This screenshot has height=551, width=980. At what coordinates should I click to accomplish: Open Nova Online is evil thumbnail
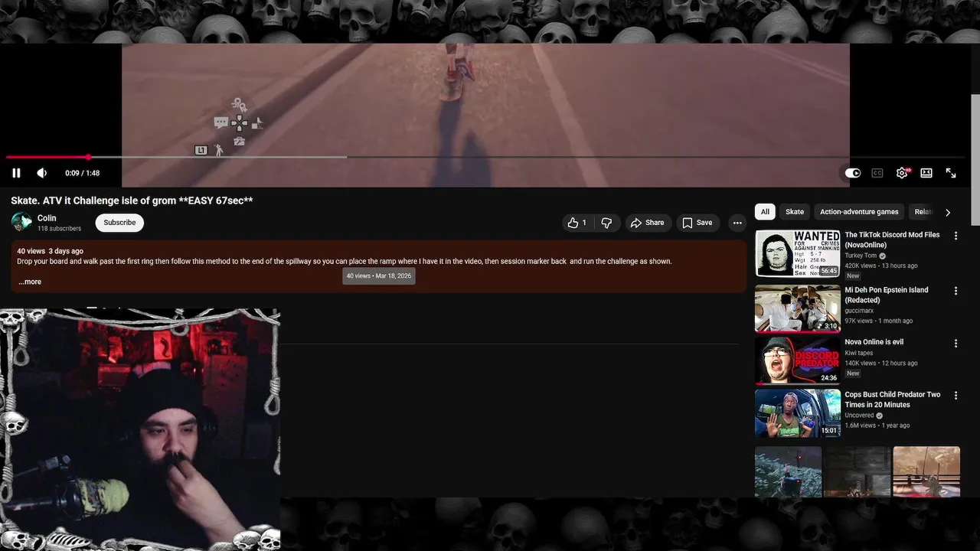(x=797, y=360)
